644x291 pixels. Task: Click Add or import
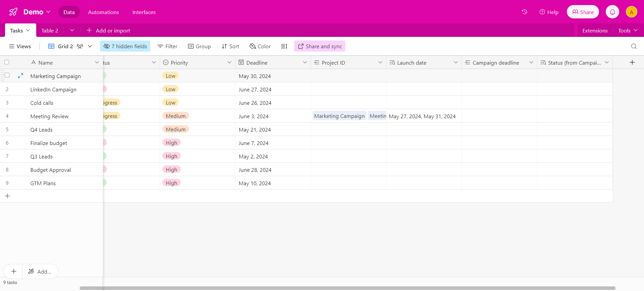tap(108, 30)
